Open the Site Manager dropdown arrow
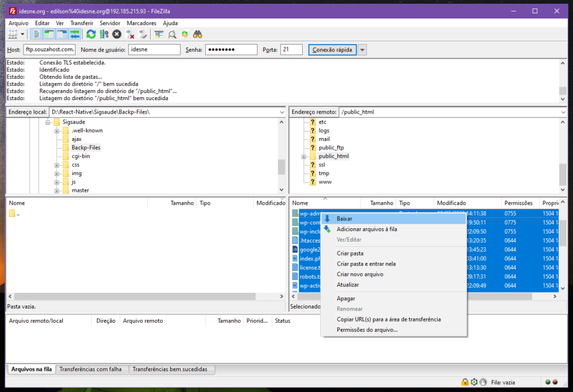Image resolution: width=573 pixels, height=392 pixels. coord(22,34)
